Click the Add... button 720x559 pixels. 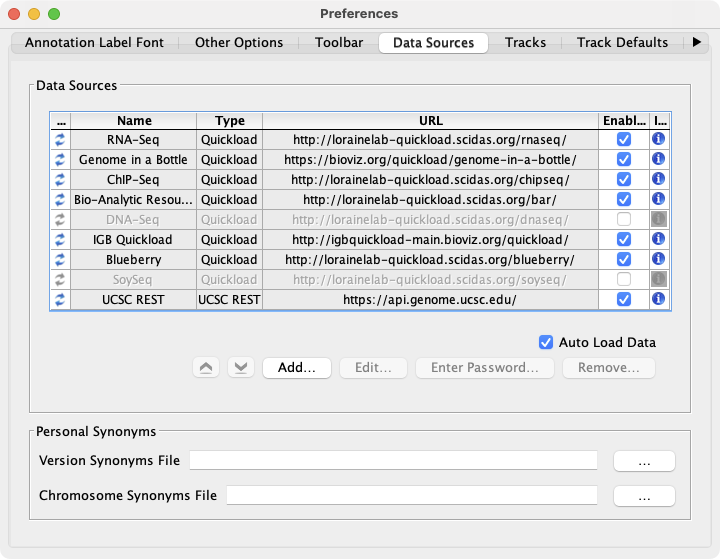[x=297, y=368]
